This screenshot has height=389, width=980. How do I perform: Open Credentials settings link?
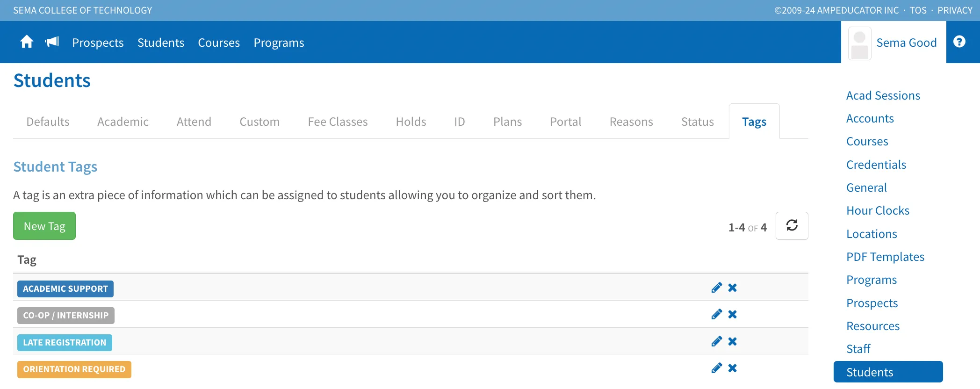(x=876, y=165)
